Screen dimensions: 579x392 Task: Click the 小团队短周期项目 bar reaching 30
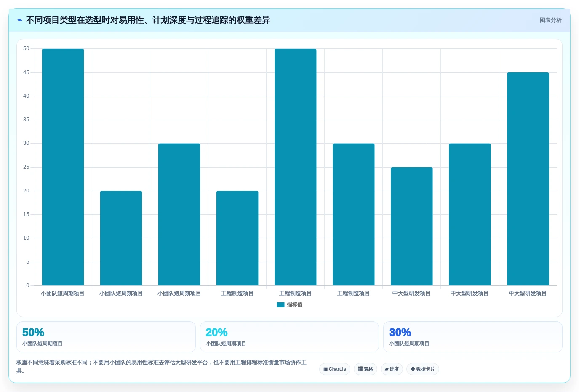click(x=179, y=215)
